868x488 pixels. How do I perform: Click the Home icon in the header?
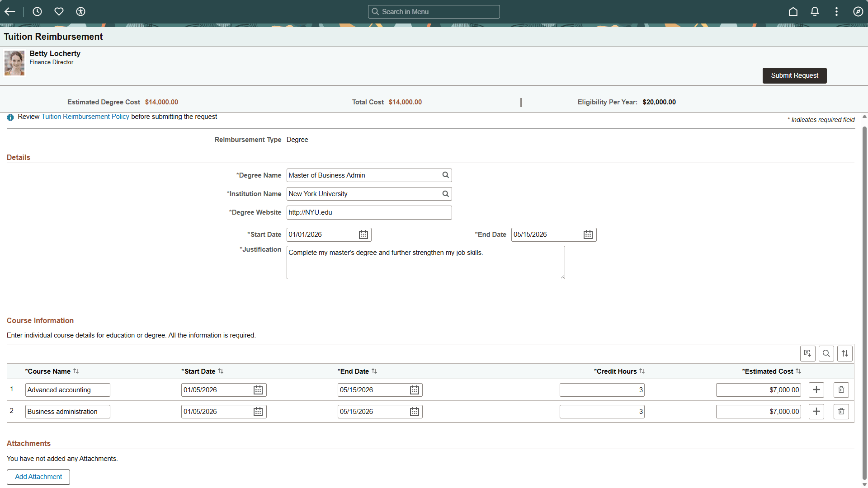[x=793, y=11]
